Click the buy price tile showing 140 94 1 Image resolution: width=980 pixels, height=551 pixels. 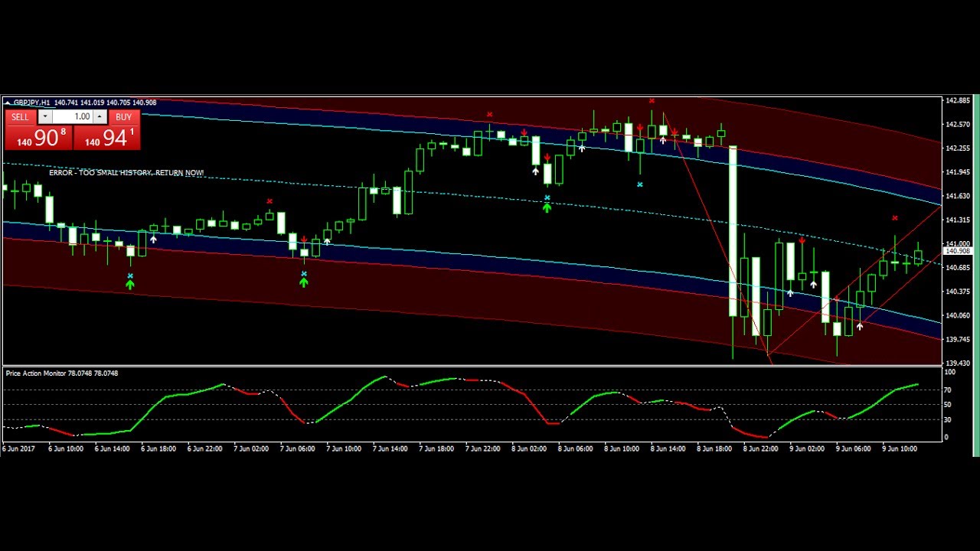(x=106, y=137)
